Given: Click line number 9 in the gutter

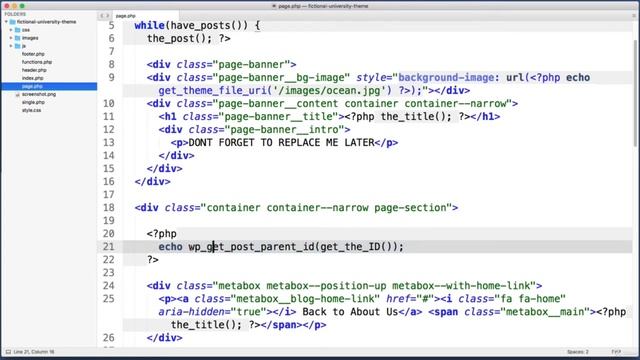Looking at the screenshot, I should tap(111, 78).
